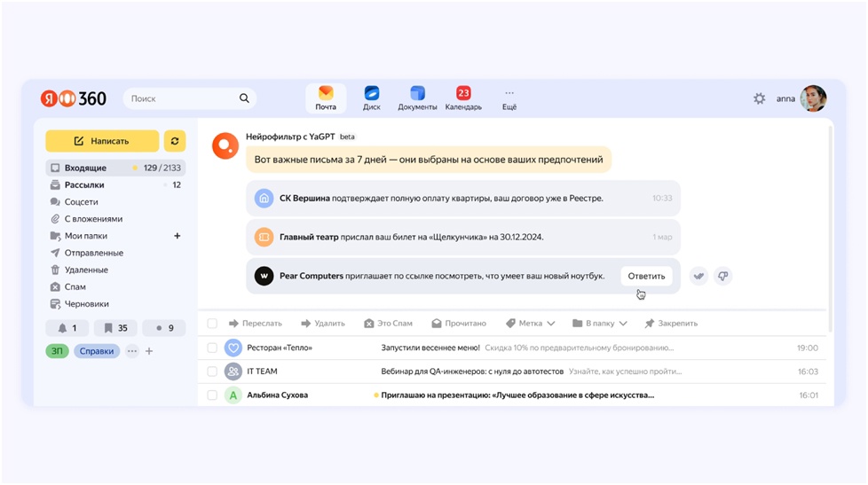Click thumbs-down icon on Pear Computers message
This screenshot has width=868, height=485.
point(722,276)
